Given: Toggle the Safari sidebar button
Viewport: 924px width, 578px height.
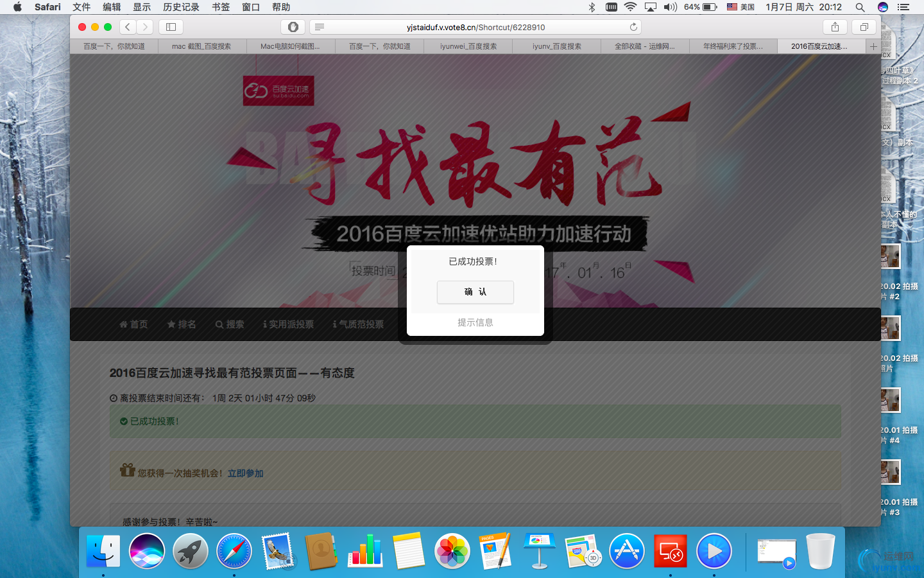Looking at the screenshot, I should click(171, 27).
